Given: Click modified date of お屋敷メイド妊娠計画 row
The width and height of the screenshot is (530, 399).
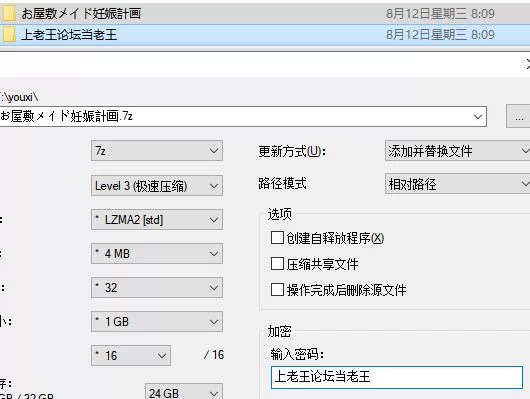Looking at the screenshot, I should (440, 14).
